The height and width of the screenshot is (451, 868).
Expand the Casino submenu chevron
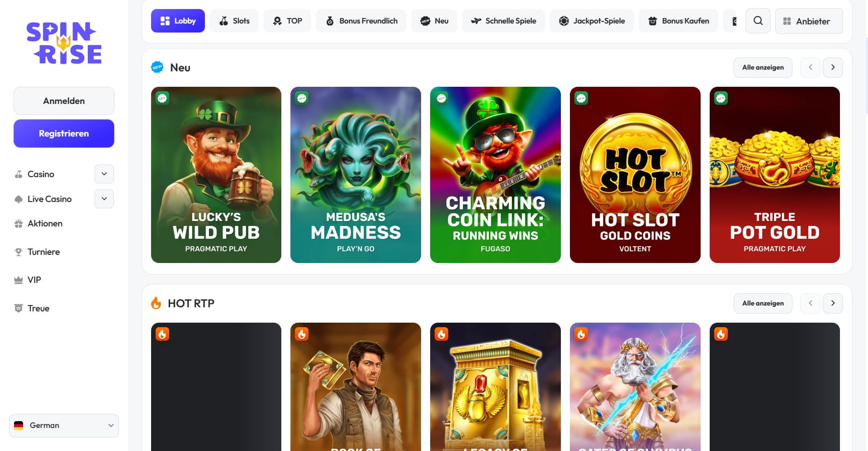coord(104,174)
